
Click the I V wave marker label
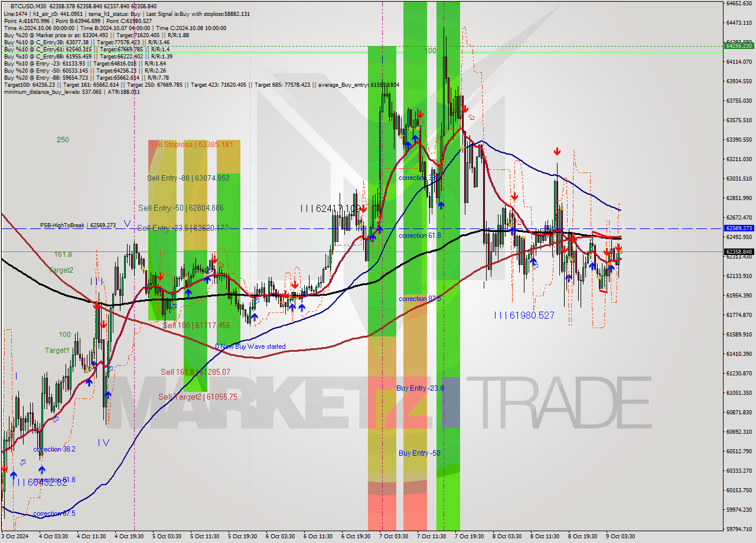[103, 442]
